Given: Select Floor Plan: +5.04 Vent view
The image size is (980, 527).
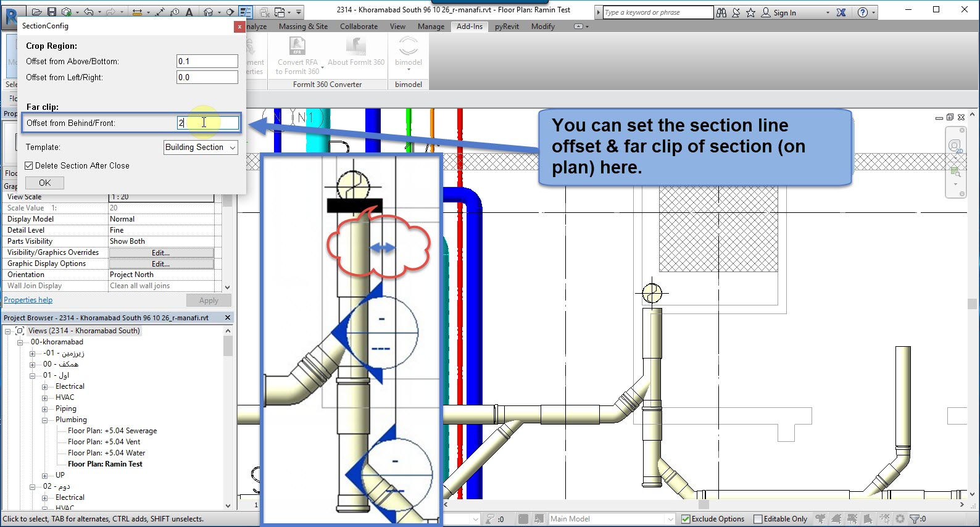Looking at the screenshot, I should click(x=104, y=442).
